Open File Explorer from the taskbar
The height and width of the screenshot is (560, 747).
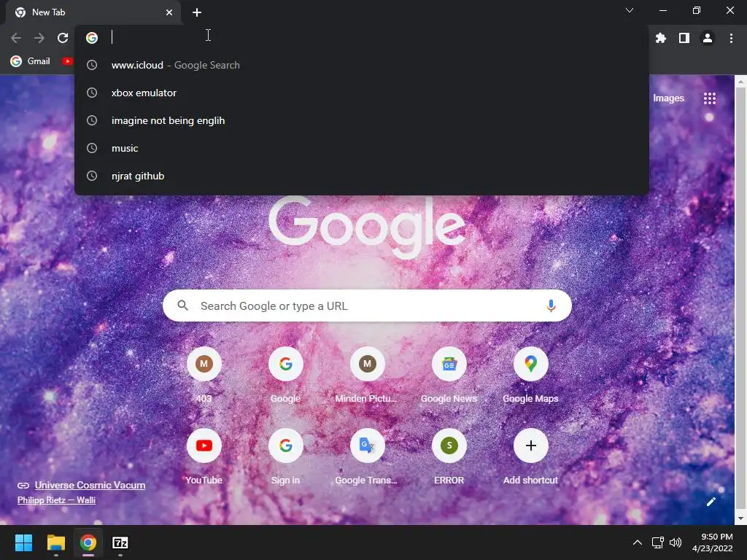(55, 542)
